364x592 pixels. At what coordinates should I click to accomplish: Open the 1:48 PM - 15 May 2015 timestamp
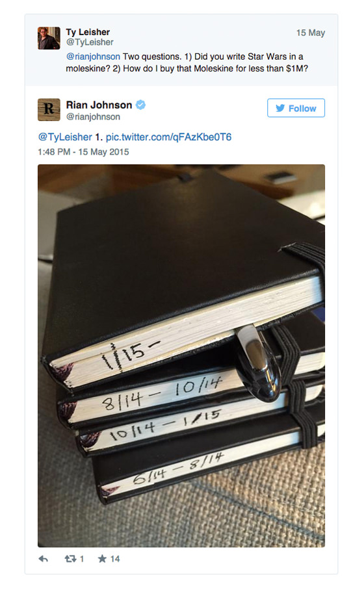coord(83,152)
